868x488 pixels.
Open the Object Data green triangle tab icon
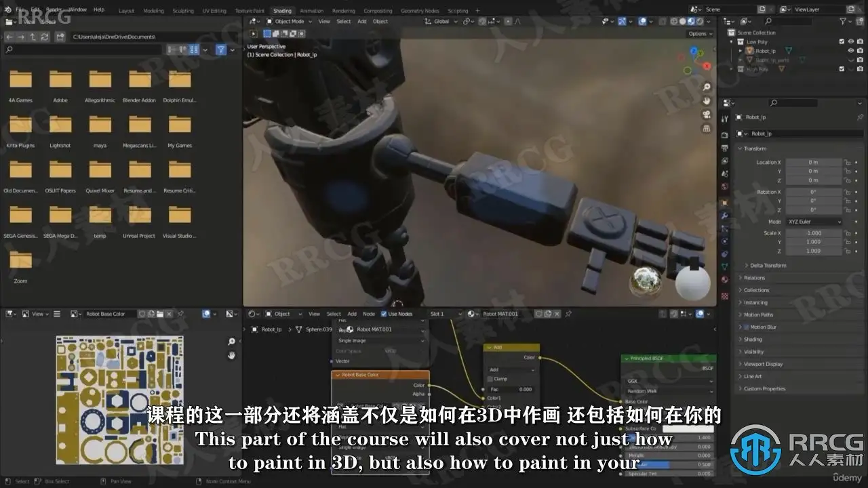[725, 266]
